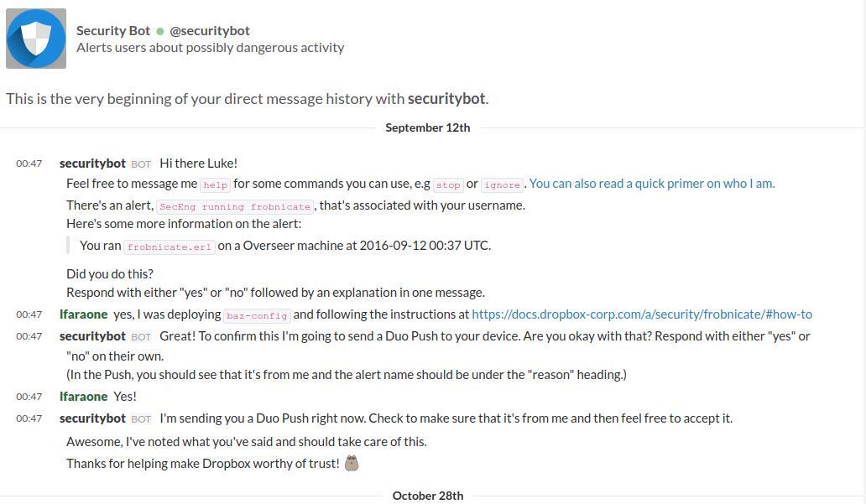The height and width of the screenshot is (504, 866).
Task: Click the cat emoji after 'worthy of trust!'
Action: tap(352, 463)
